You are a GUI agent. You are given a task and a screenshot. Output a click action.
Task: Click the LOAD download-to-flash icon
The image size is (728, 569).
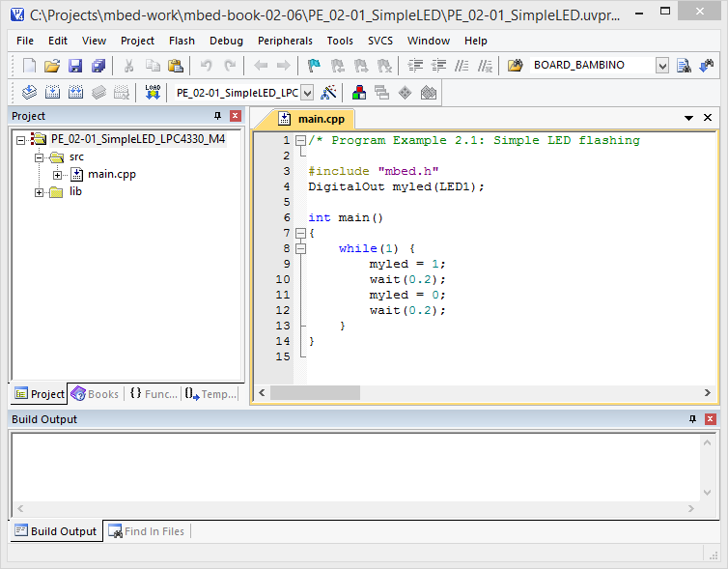[153, 93]
